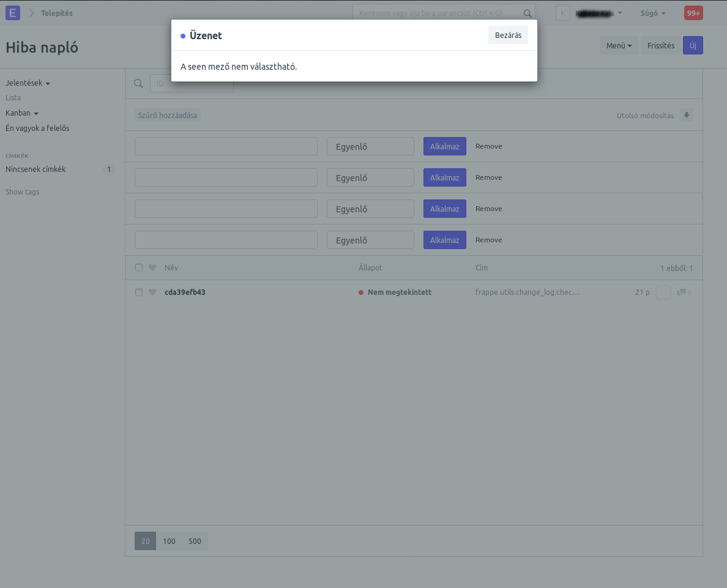Open the first filter's Egyenlő condition dropdown
The height and width of the screenshot is (588, 727).
pos(370,146)
